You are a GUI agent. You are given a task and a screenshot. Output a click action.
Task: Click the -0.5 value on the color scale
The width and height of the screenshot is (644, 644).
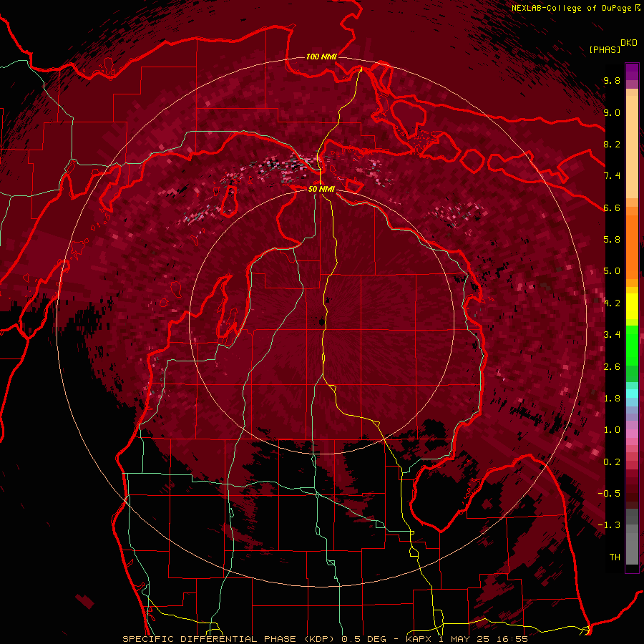click(609, 494)
